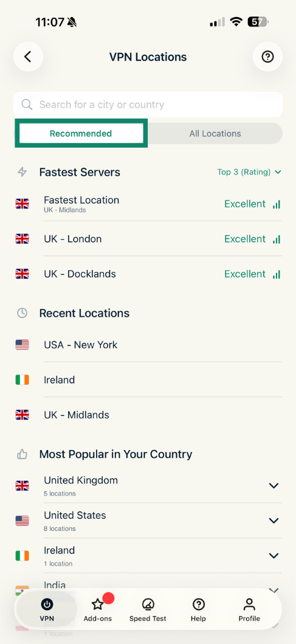Tap the VPN power icon in bottom bar
The image size is (296, 644).
pos(47,604)
